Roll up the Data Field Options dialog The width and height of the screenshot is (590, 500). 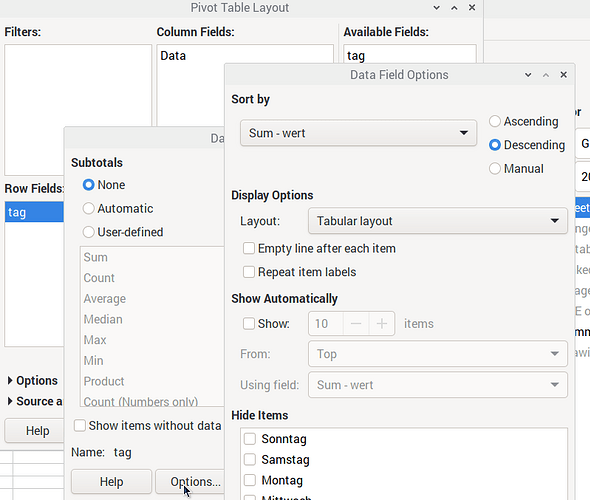click(x=528, y=75)
